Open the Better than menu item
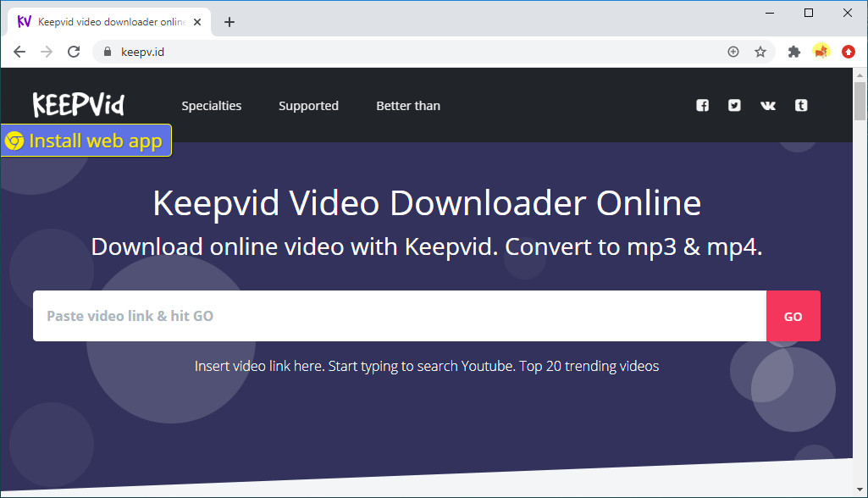This screenshot has height=498, width=868. [408, 106]
